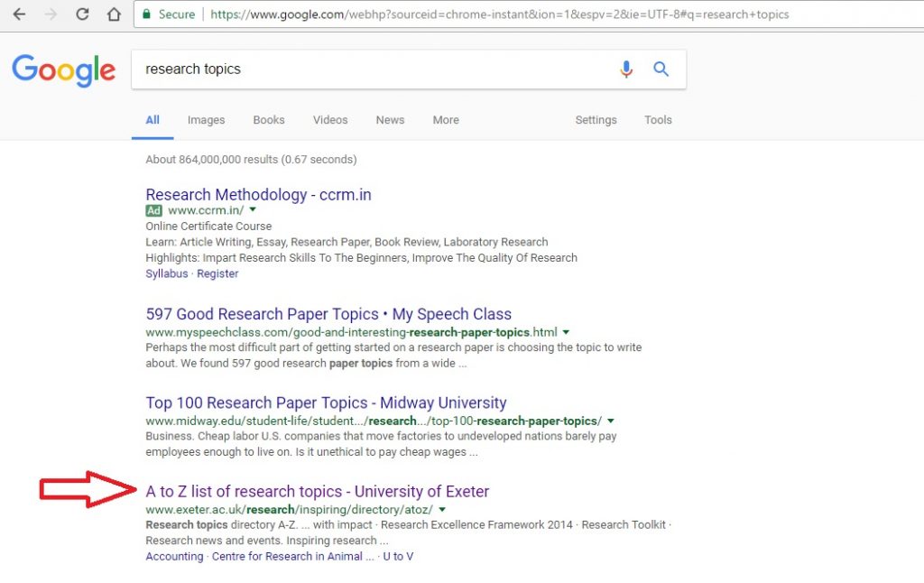Click the myspeechclass.com green URL text
The height and width of the screenshot is (583, 924).
click(x=351, y=332)
